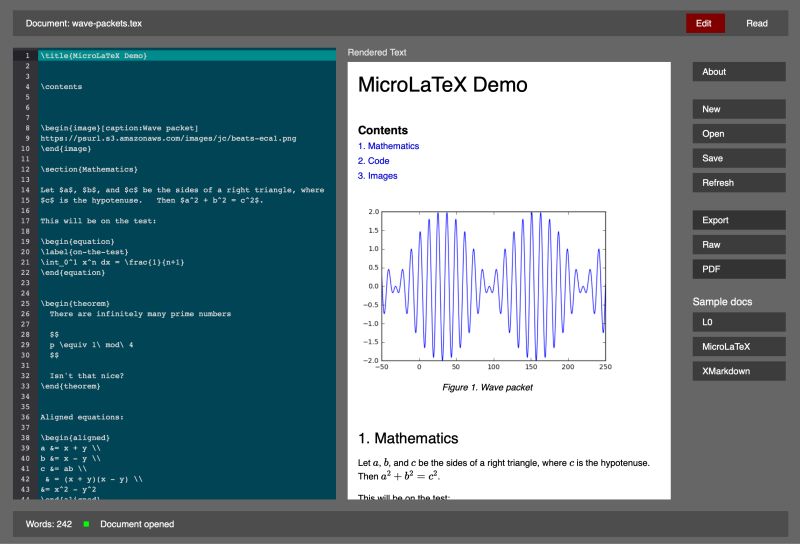
Task: Switch to Read mode
Action: (x=757, y=23)
